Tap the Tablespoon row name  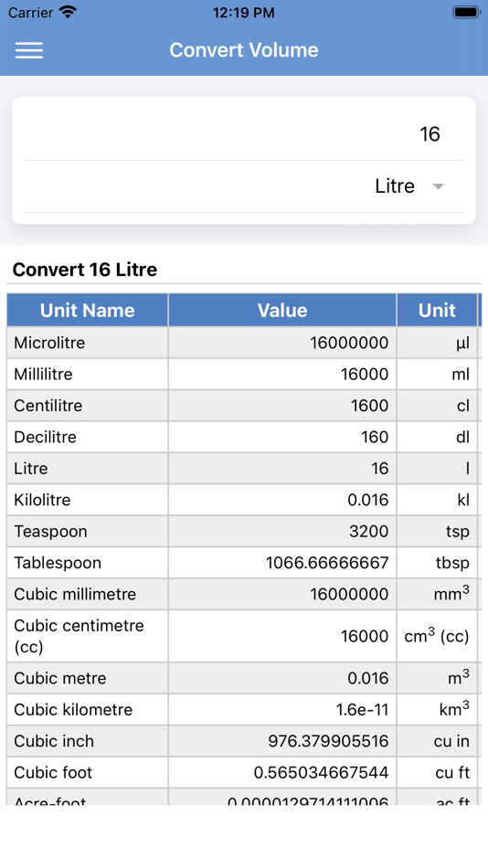click(x=58, y=563)
